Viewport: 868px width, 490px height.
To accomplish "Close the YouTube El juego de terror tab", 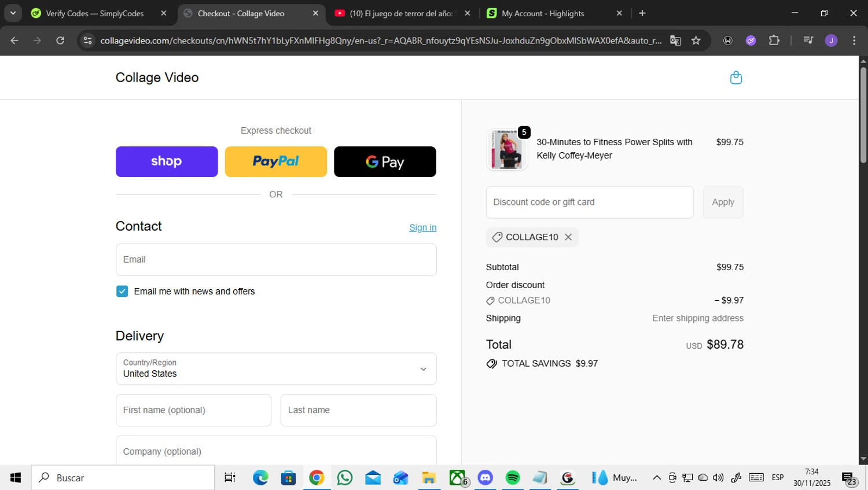I will coord(468,13).
